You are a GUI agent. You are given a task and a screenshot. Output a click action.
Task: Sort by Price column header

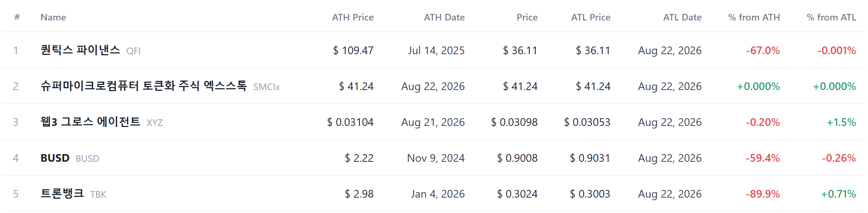[x=527, y=17]
